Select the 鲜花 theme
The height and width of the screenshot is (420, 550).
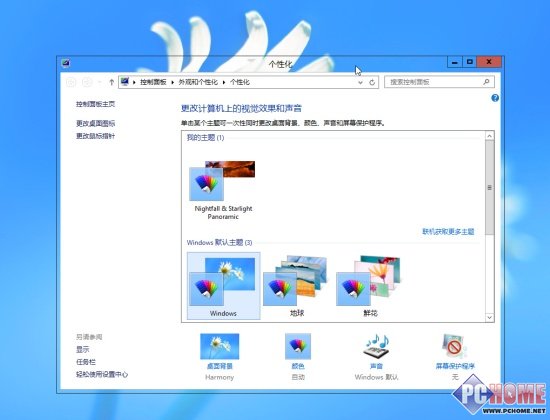pos(370,286)
